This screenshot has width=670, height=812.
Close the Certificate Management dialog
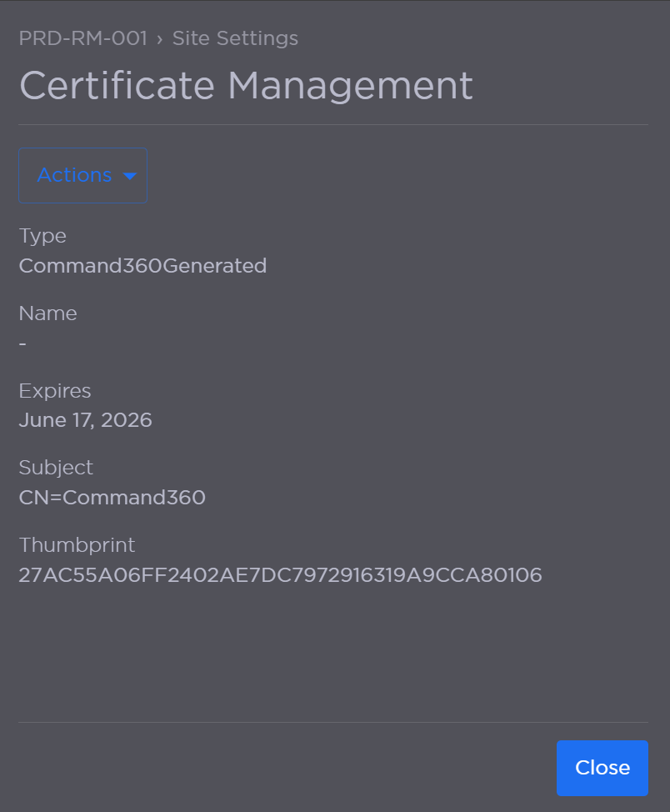pyautogui.click(x=602, y=768)
